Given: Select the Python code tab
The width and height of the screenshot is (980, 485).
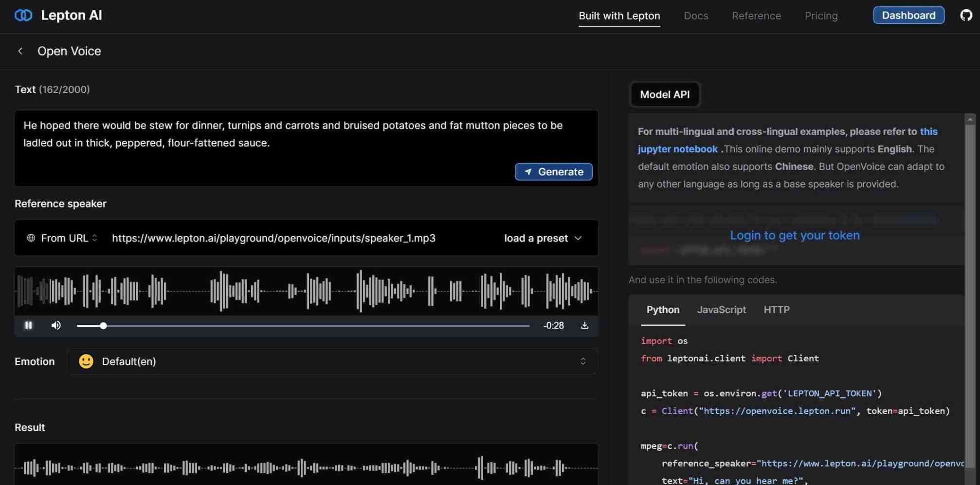Looking at the screenshot, I should pyautogui.click(x=663, y=310).
